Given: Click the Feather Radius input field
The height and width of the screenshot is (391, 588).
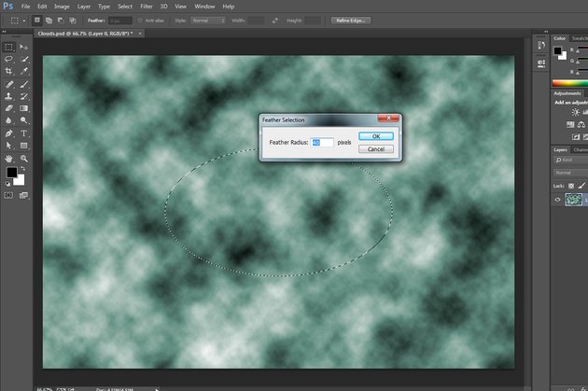Looking at the screenshot, I should click(x=322, y=143).
